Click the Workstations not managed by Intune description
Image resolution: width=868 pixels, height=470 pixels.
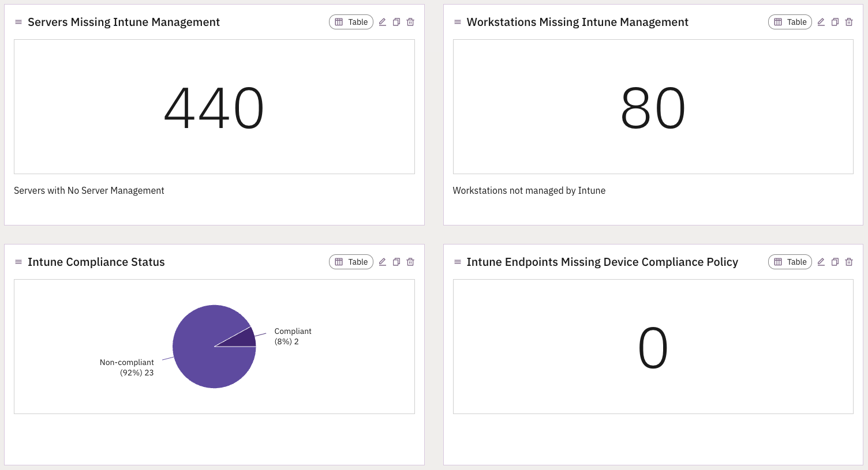[529, 190]
